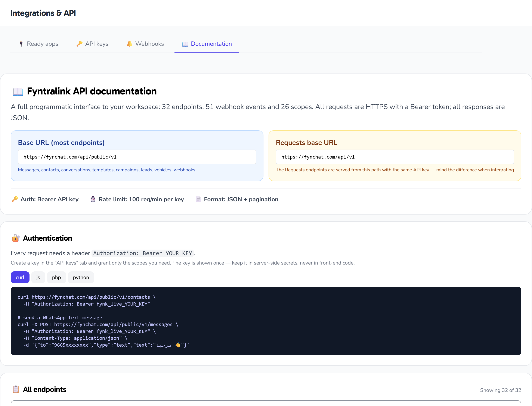Click the key icon beside API keys
The image size is (532, 406).
[79, 44]
